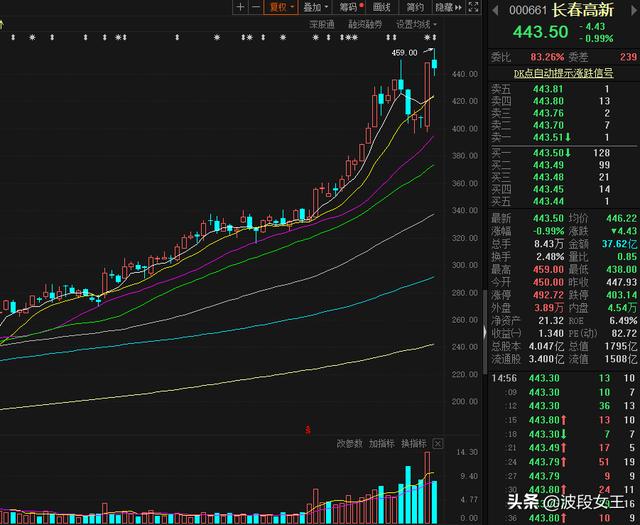Click the 换手 value 2.48%
640x525 pixels.
(550, 257)
